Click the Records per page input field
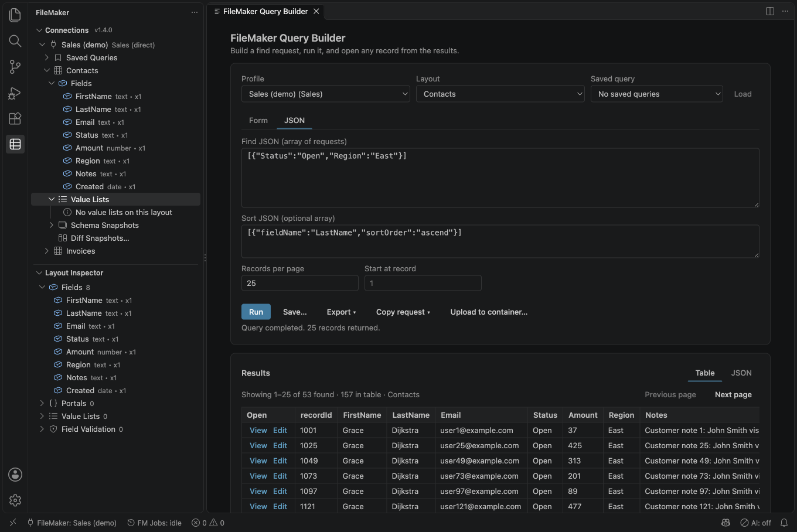The image size is (797, 532). click(300, 283)
